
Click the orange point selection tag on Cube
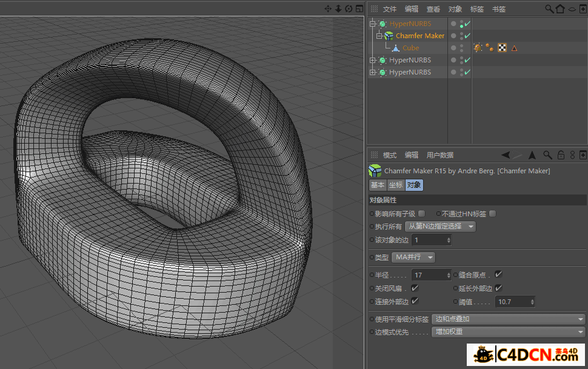[489, 48]
